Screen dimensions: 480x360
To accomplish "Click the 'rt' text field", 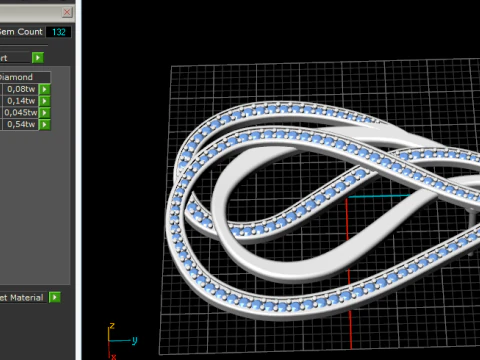I will [15, 58].
